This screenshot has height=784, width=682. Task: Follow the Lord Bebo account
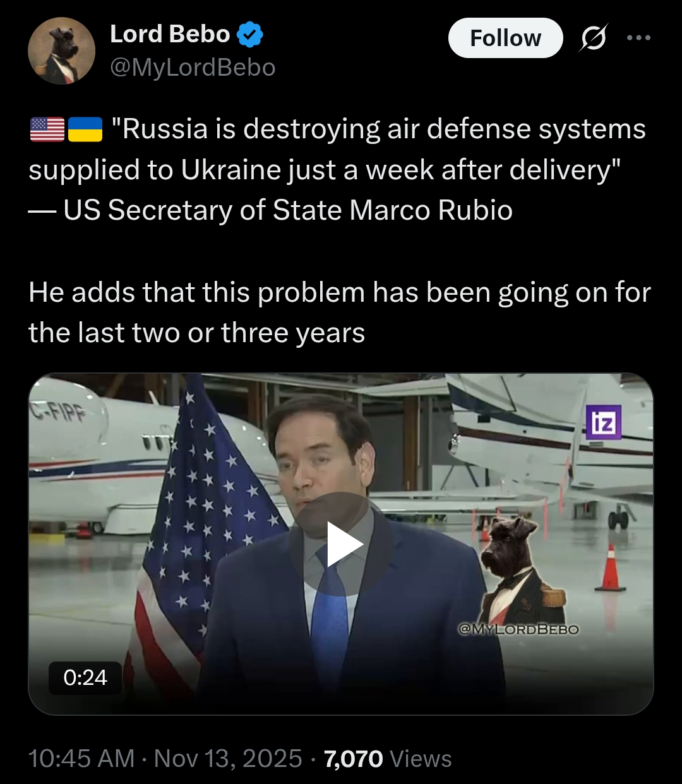(x=505, y=38)
